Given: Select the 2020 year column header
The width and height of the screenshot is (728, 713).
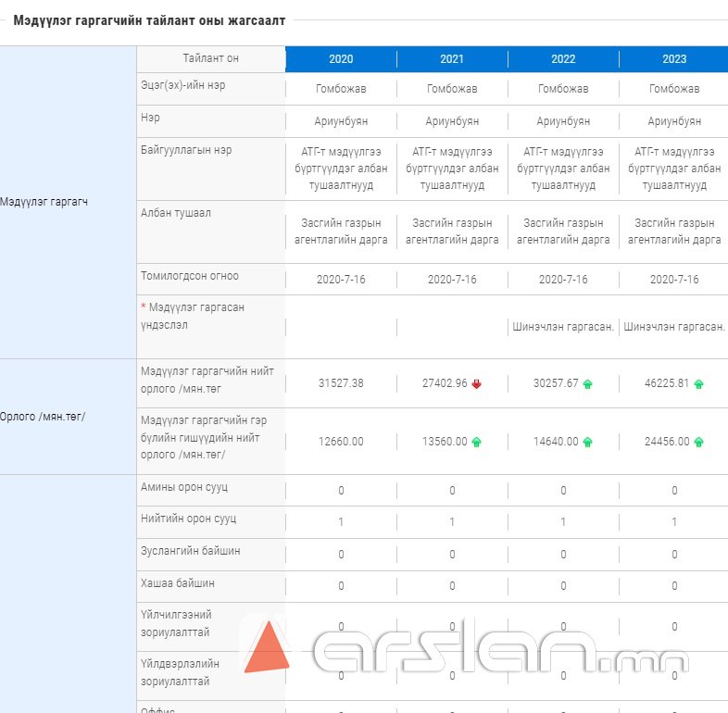Looking at the screenshot, I should tap(341, 59).
